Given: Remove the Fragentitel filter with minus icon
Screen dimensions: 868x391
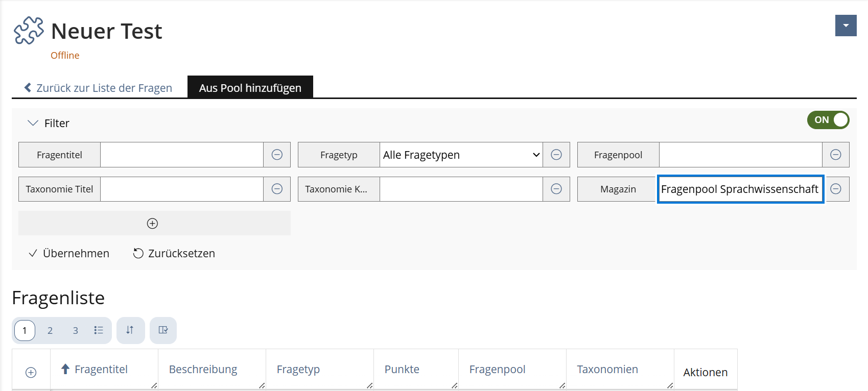Looking at the screenshot, I should point(277,155).
